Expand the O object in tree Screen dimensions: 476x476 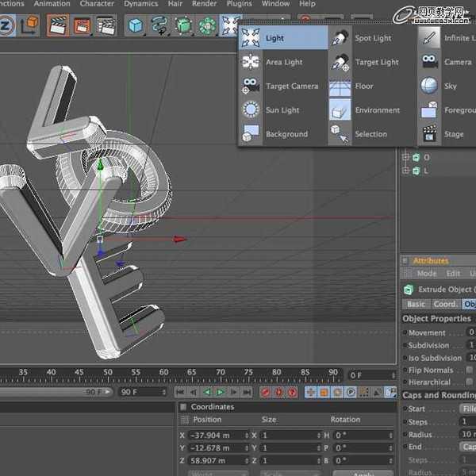pos(407,157)
